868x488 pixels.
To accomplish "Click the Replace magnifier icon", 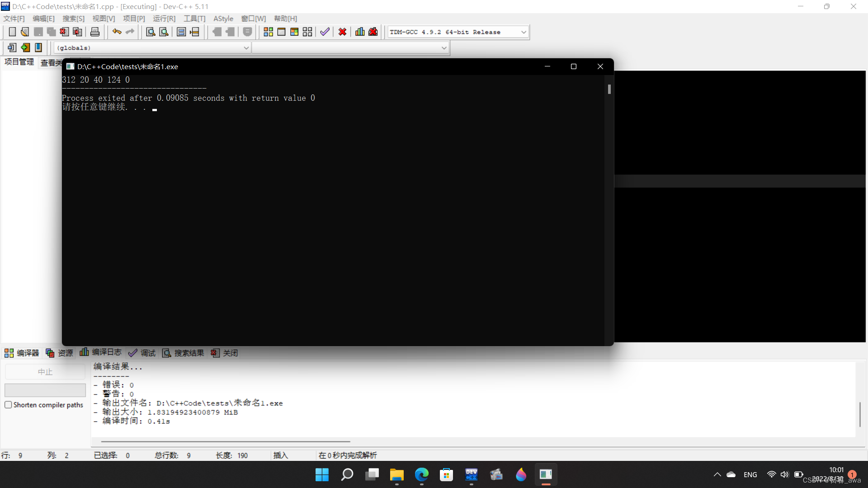I will (164, 32).
